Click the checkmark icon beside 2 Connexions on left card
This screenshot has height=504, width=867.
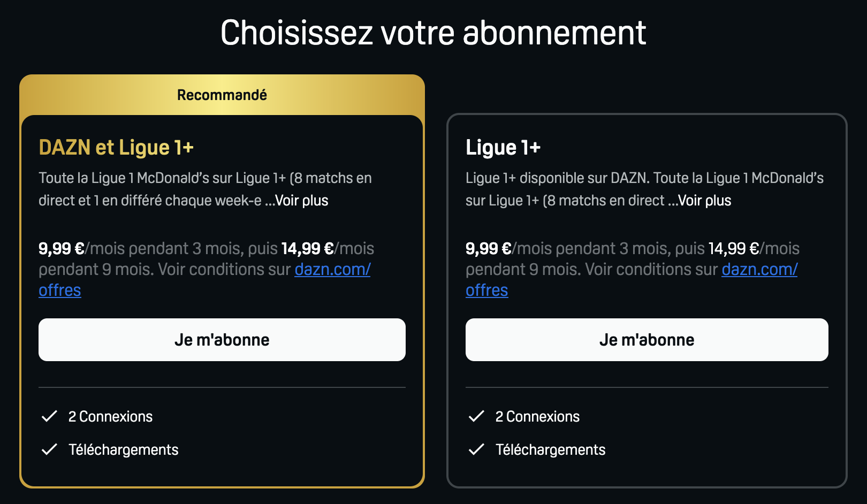coord(50,416)
